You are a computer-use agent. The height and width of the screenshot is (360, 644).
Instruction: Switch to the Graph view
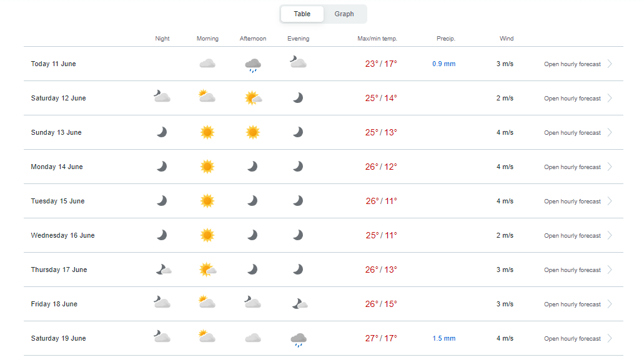(344, 14)
